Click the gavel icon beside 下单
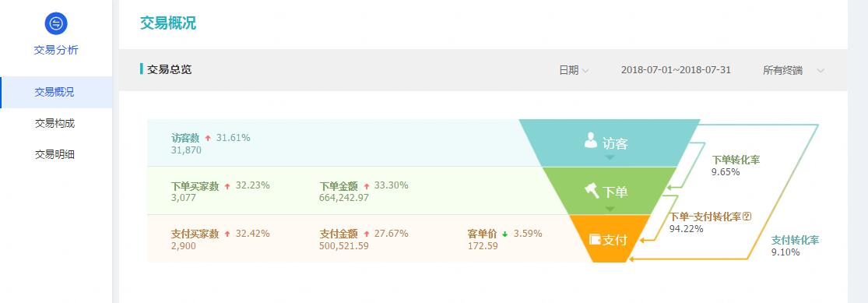Viewport: 868px width, 303px height. 592,191
